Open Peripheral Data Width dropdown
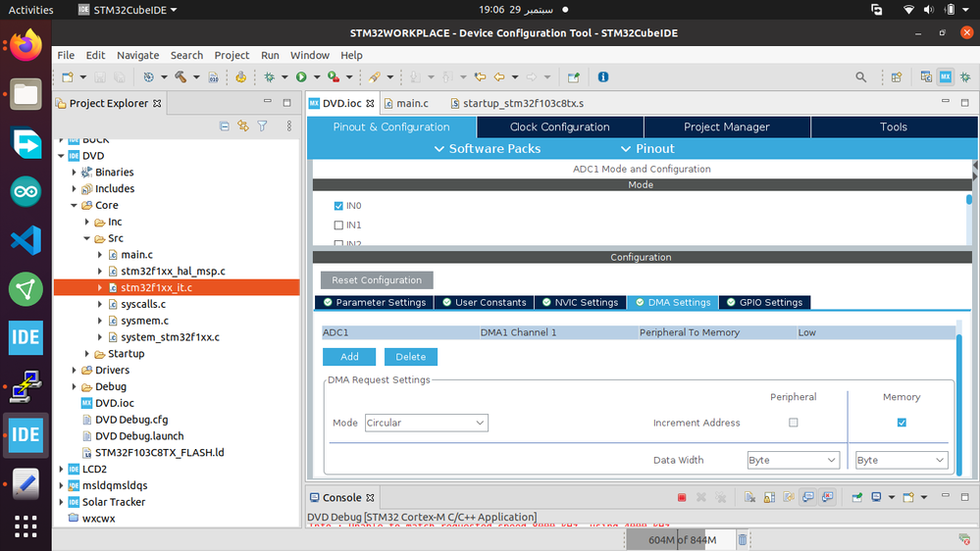This screenshot has width=980, height=551. click(793, 461)
